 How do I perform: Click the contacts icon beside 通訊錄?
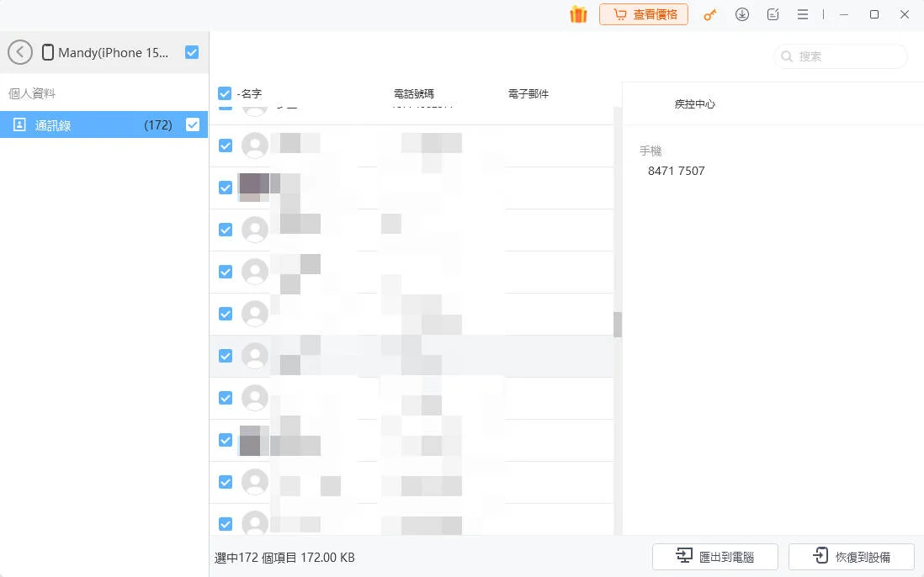pyautogui.click(x=19, y=124)
